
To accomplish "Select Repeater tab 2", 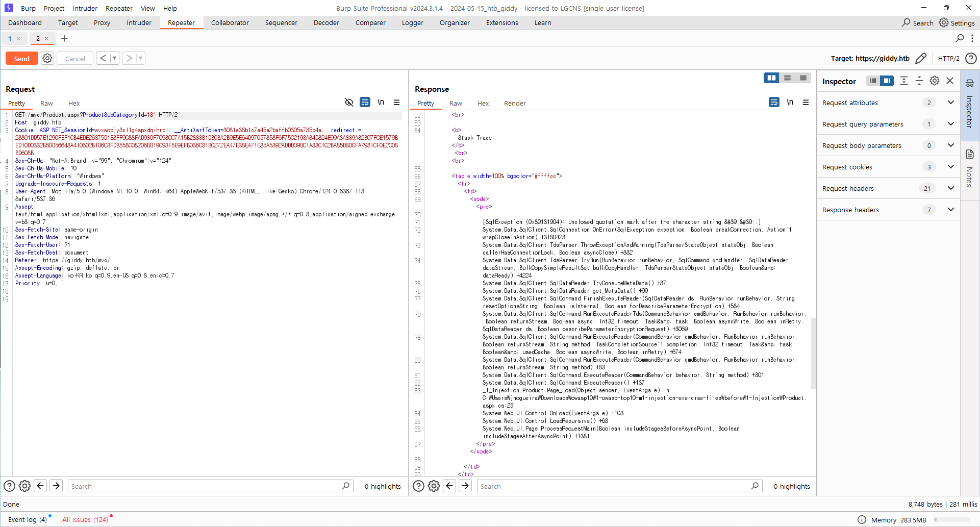I will pos(38,38).
